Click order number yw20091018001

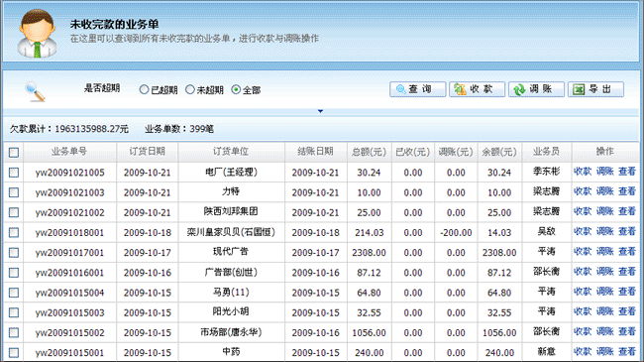pyautogui.click(x=69, y=233)
